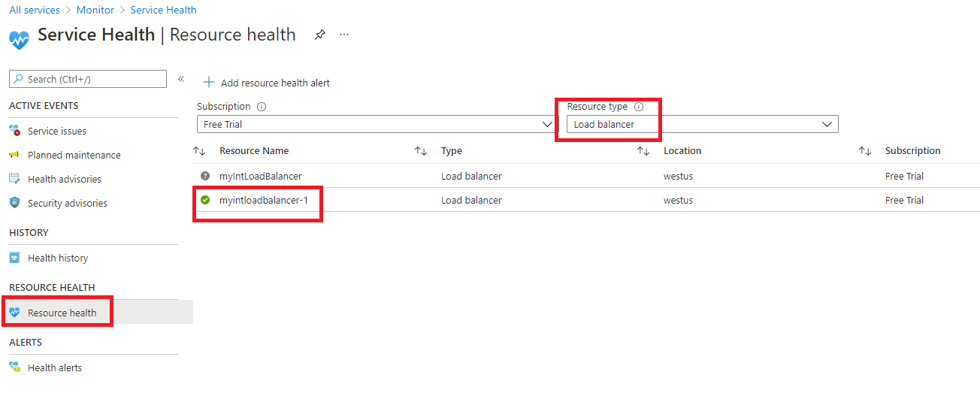
Task: Click the plus icon for adding alert
Action: 209,83
